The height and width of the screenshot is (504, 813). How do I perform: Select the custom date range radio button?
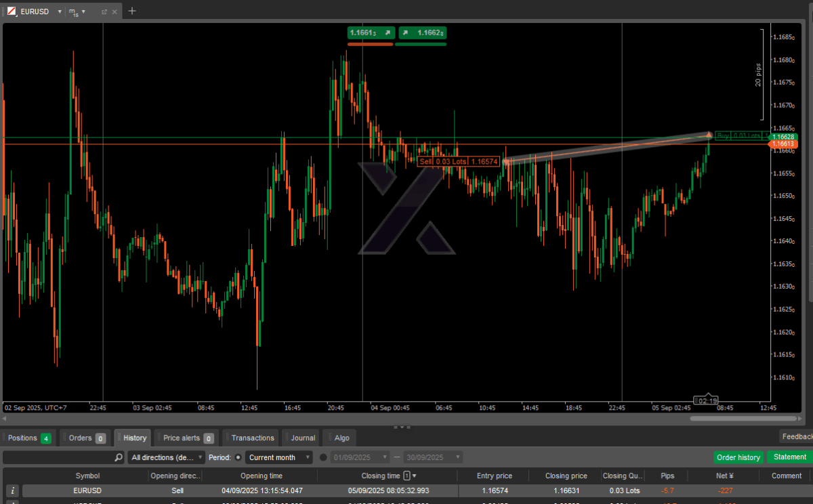[323, 457]
